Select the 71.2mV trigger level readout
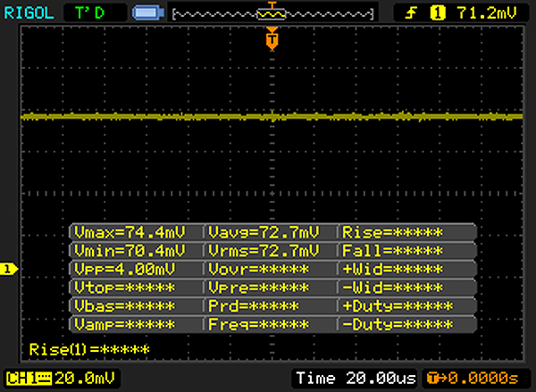 [482, 12]
